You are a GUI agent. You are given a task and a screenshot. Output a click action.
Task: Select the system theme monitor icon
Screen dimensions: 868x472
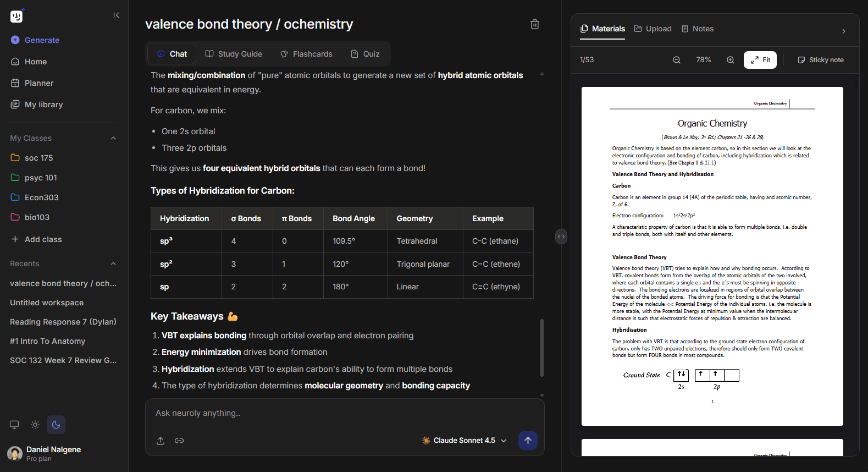14,425
